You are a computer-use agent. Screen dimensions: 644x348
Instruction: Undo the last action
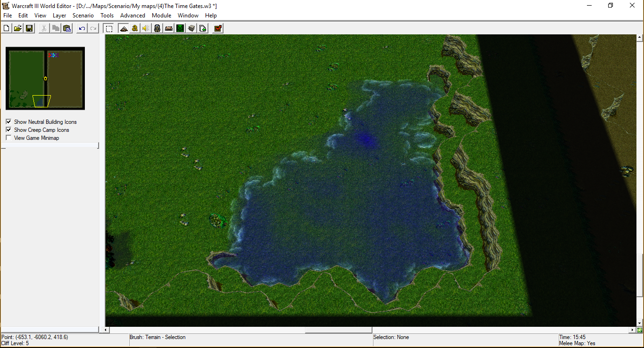coord(82,28)
